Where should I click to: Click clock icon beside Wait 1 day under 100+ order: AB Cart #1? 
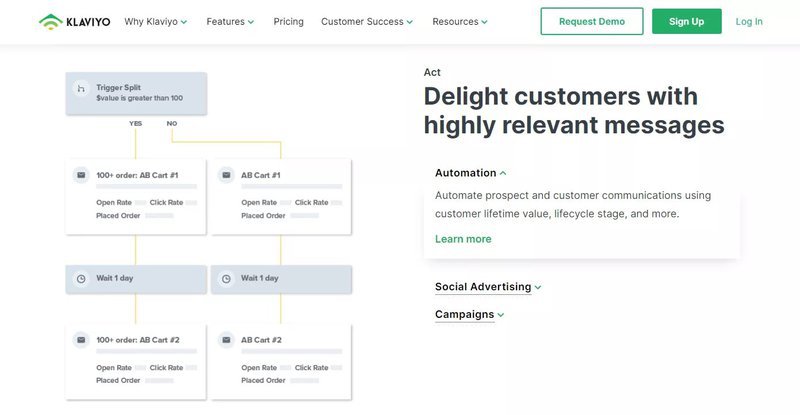point(81,279)
